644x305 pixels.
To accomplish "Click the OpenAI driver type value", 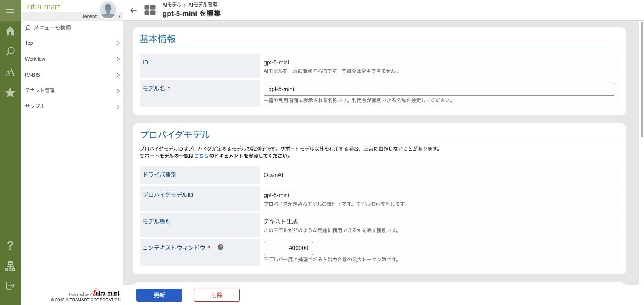I will [x=273, y=175].
